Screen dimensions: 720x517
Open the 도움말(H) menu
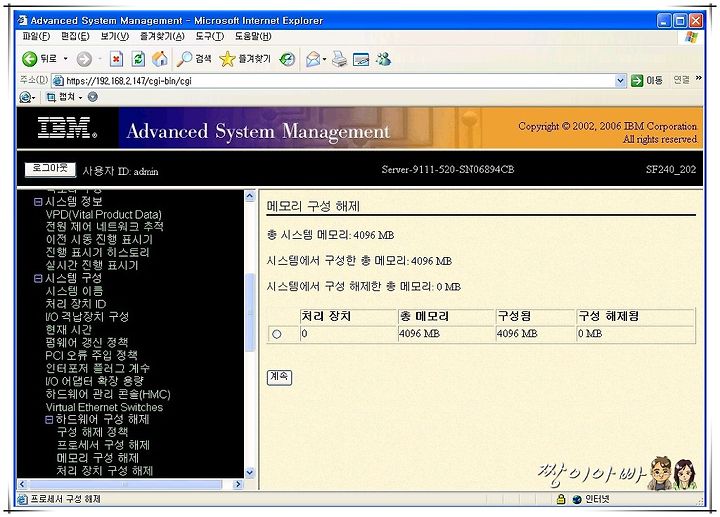click(253, 36)
